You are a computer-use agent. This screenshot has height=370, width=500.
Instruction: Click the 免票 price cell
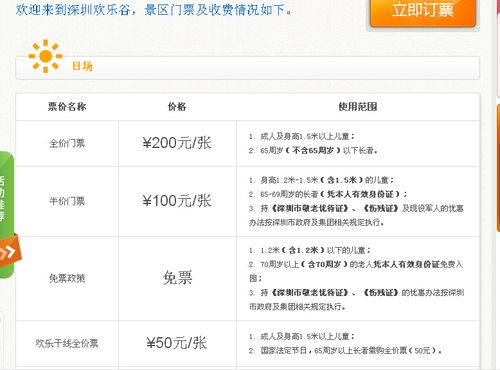[x=177, y=278]
